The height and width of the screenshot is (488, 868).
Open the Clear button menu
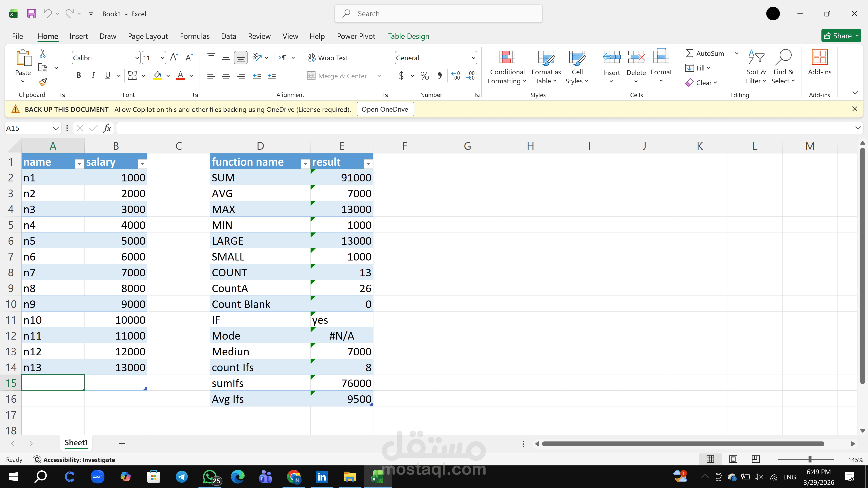pos(701,82)
